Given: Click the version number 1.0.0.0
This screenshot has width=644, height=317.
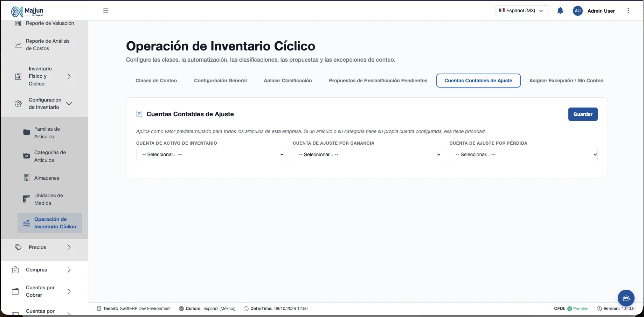Looking at the screenshot, I should pyautogui.click(x=628, y=309).
